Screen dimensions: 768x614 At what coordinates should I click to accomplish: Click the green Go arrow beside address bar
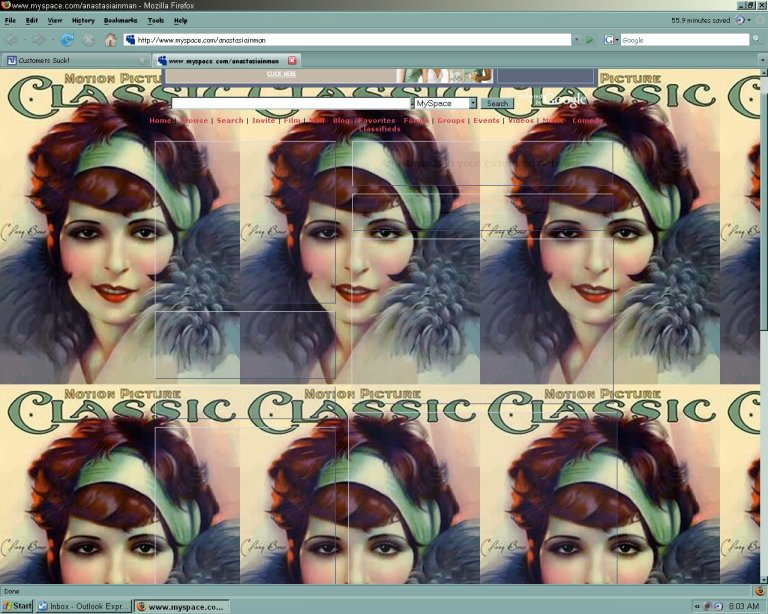point(590,40)
